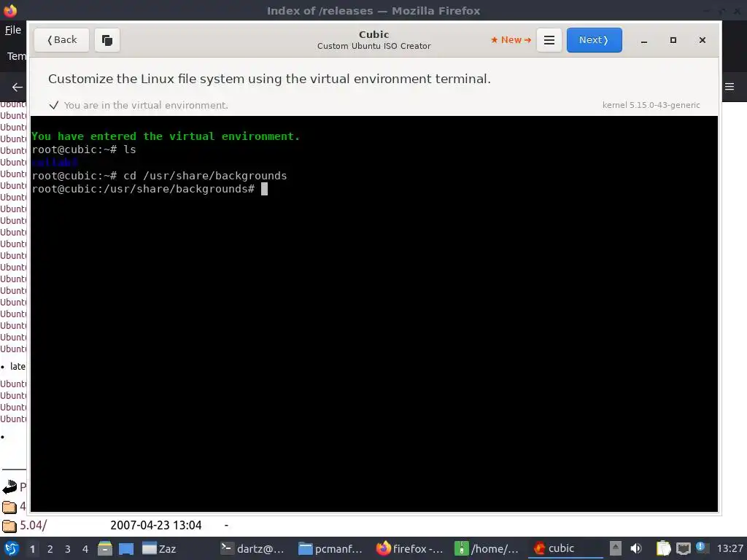Screen dimensions: 747x560
Task: Switch to the pcmanfm taskbar window
Action: 330,548
